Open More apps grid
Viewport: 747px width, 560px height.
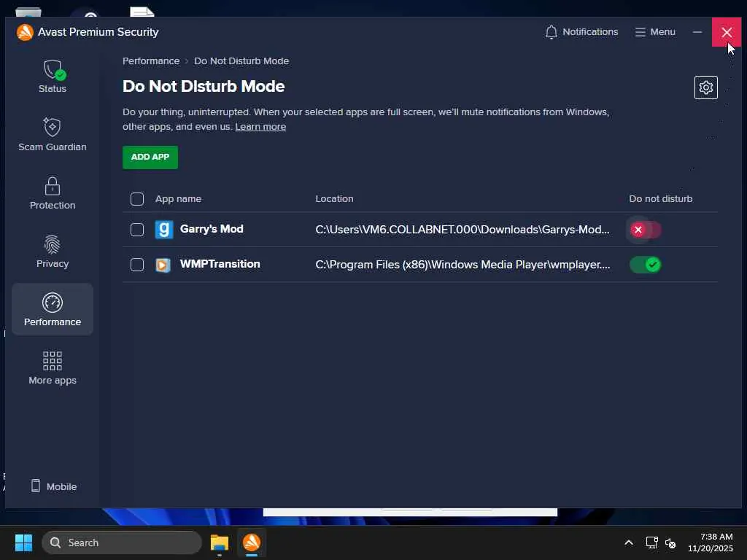pyautogui.click(x=53, y=368)
